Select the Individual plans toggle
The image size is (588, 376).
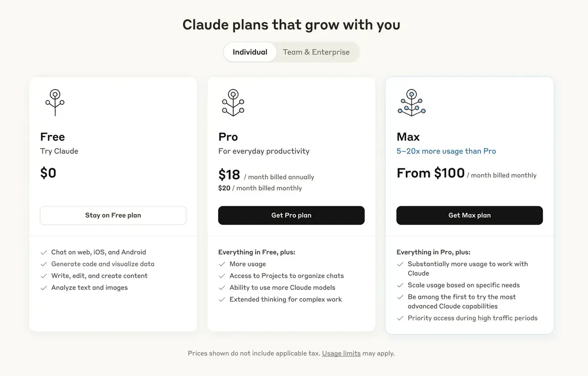point(250,52)
